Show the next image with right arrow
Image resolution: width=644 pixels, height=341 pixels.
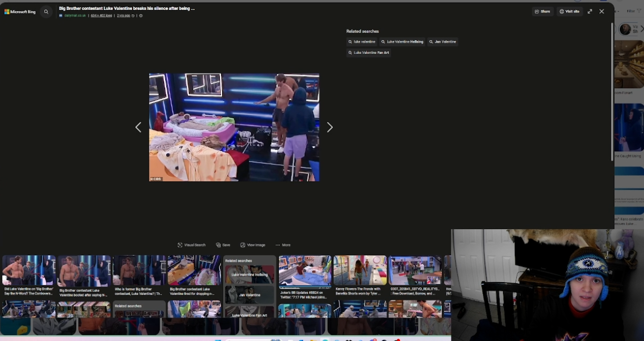pyautogui.click(x=330, y=127)
